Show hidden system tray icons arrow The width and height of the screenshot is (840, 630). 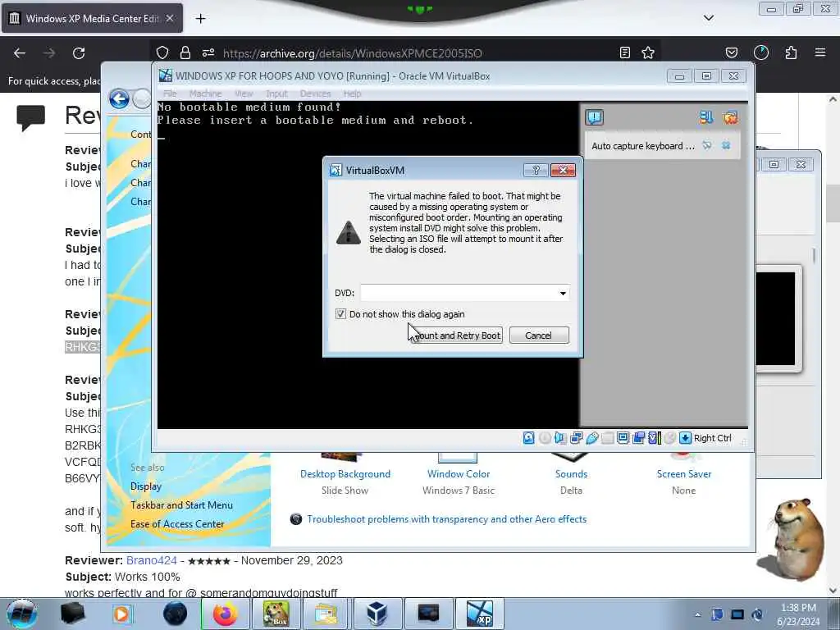click(x=697, y=614)
